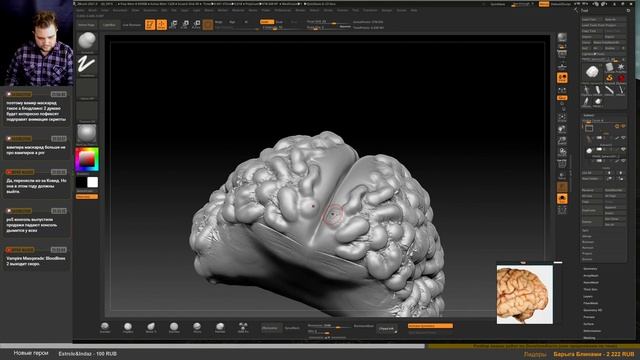Expand the Layers subpalette
The width and height of the screenshot is (640, 360).
[588, 296]
